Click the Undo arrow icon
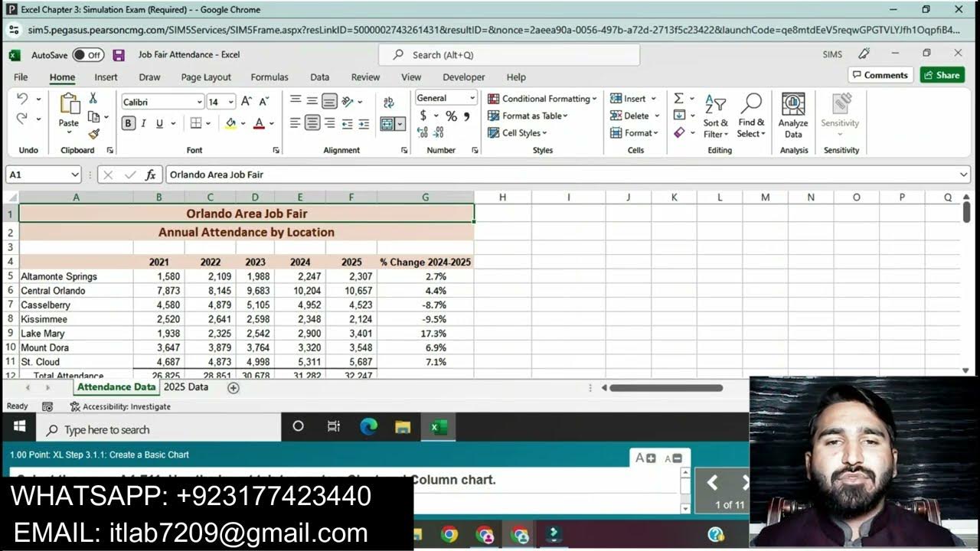This screenshot has width=980, height=551. pyautogui.click(x=22, y=99)
